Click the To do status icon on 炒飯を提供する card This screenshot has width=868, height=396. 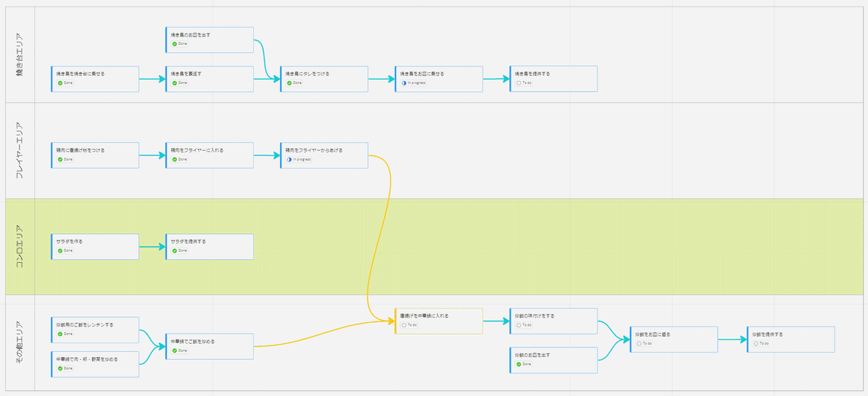(x=756, y=343)
